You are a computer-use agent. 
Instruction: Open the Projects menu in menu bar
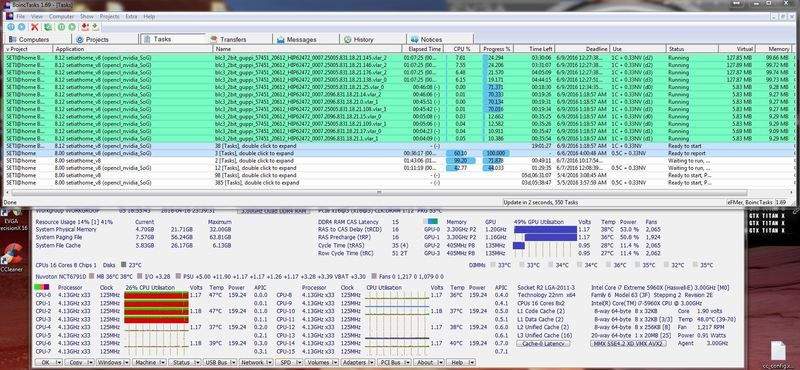[109, 17]
